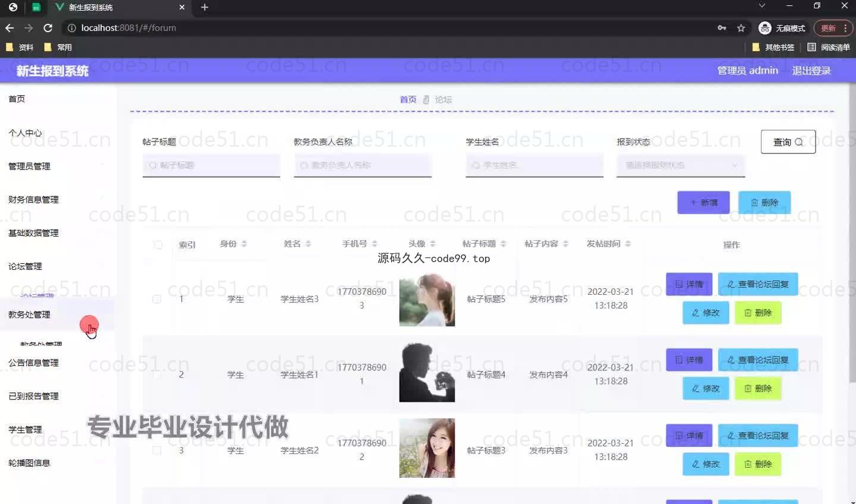
Task: Open new browser tab with plus icon
Action: pyautogui.click(x=204, y=7)
